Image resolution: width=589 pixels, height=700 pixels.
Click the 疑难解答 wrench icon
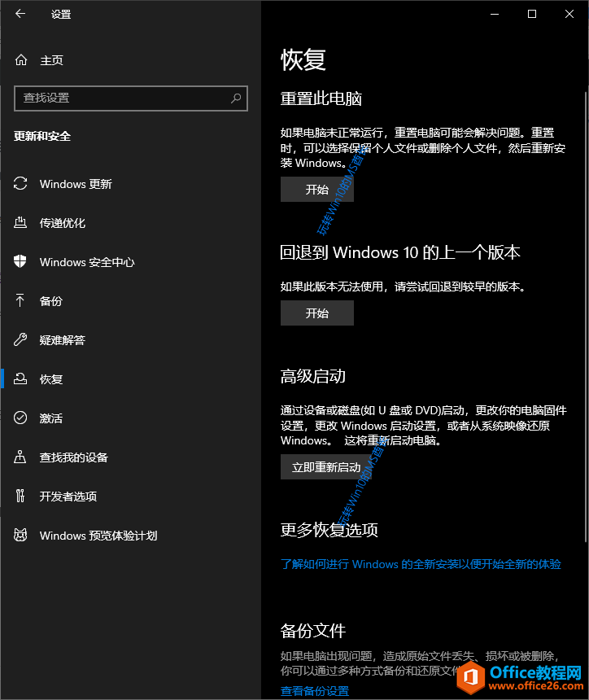[20, 339]
